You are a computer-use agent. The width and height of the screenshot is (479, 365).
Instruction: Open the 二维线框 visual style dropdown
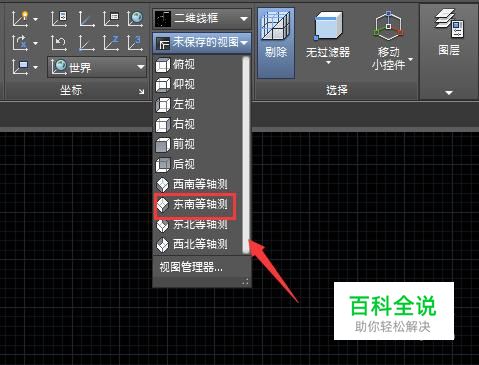coord(202,19)
